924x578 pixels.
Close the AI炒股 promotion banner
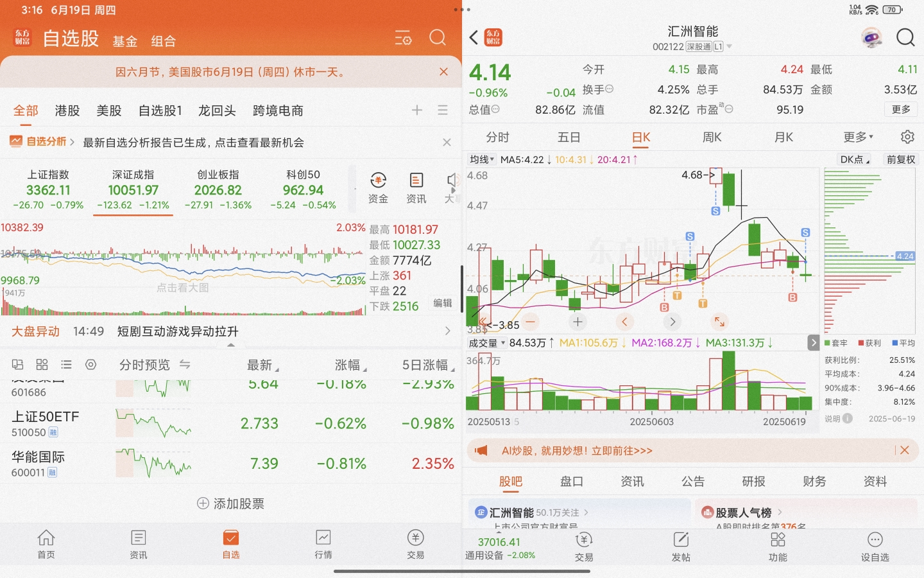click(905, 450)
